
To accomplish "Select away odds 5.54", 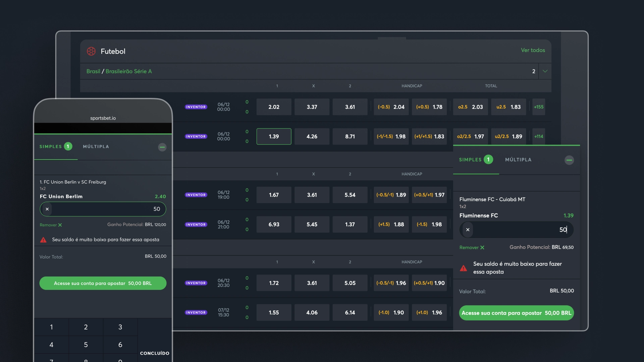I will point(350,195).
